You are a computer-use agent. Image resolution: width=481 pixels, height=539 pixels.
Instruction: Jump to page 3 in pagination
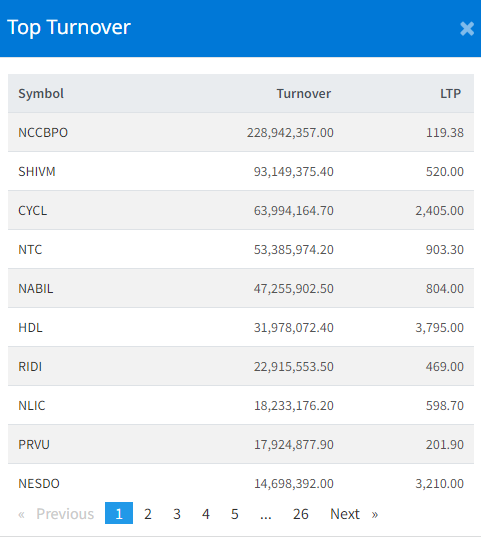177,514
